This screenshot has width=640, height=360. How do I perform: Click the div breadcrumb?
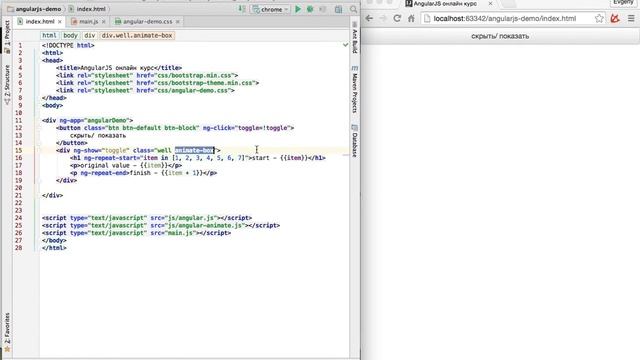coord(89,36)
